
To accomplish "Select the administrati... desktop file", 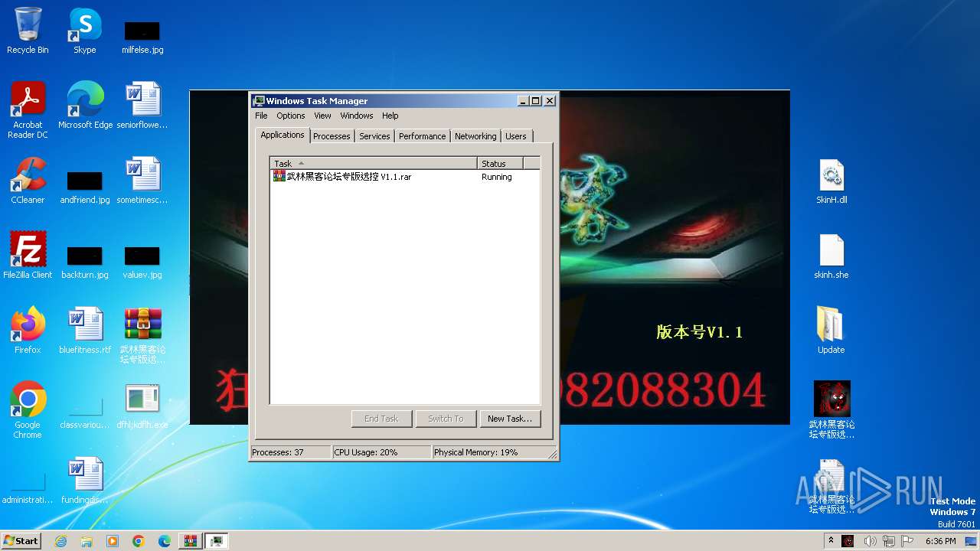I will click(x=28, y=488).
